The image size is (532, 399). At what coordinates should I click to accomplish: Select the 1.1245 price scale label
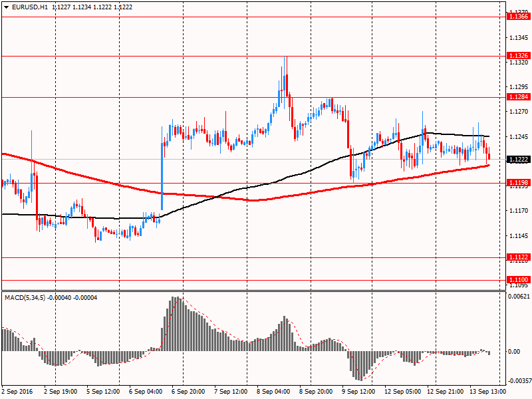[x=519, y=137]
